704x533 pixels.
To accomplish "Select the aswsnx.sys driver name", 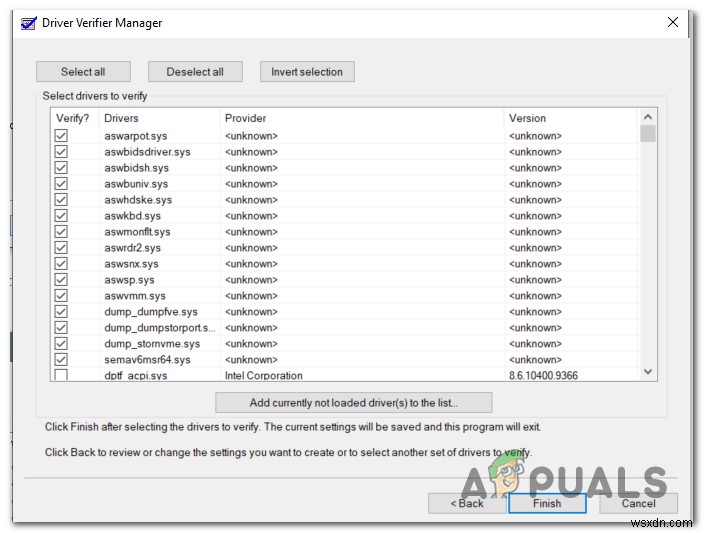I will (131, 264).
